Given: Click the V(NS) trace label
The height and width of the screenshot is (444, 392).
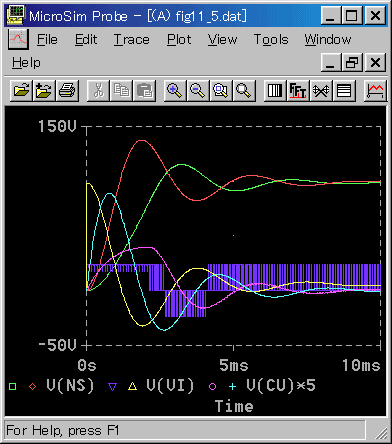Looking at the screenshot, I should pos(70,386).
